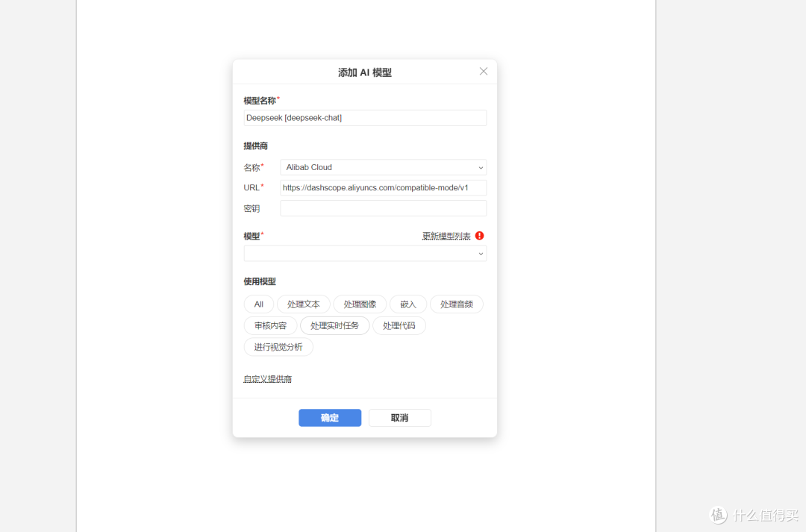
Task: Toggle the 嵌入 tag
Action: pyautogui.click(x=408, y=304)
